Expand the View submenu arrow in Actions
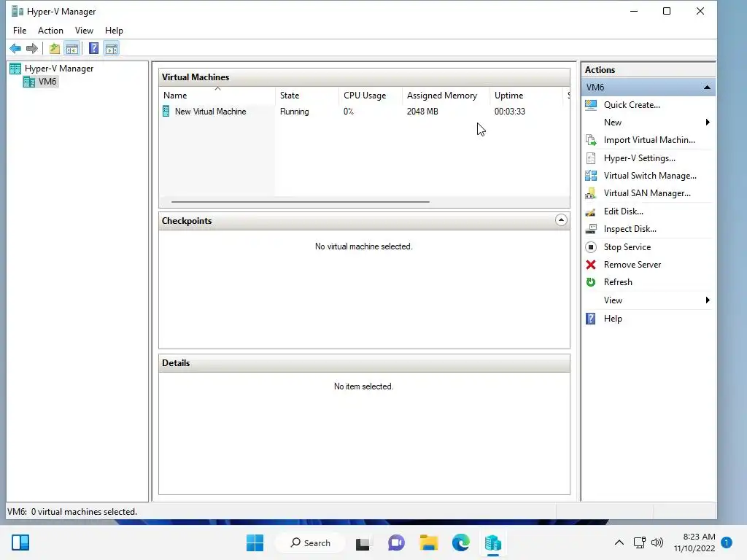 click(x=708, y=300)
